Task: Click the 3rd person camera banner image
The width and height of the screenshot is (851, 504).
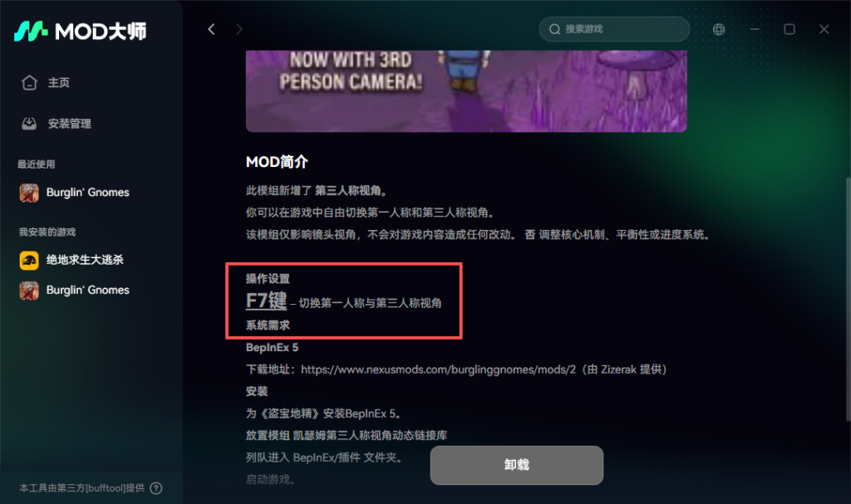Action: 466,91
